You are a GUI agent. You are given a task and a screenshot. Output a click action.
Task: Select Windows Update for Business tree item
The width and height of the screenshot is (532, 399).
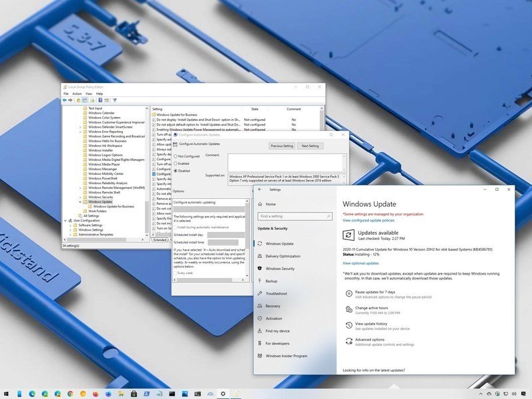coord(113,206)
